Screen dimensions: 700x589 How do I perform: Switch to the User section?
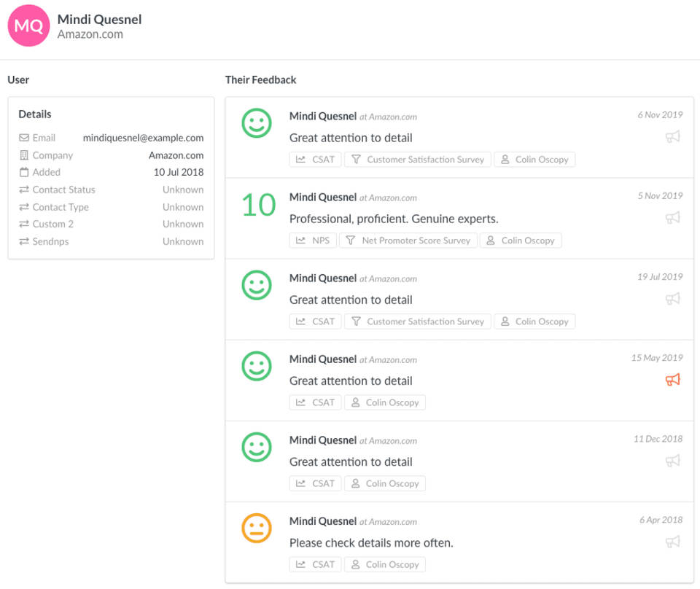click(18, 79)
